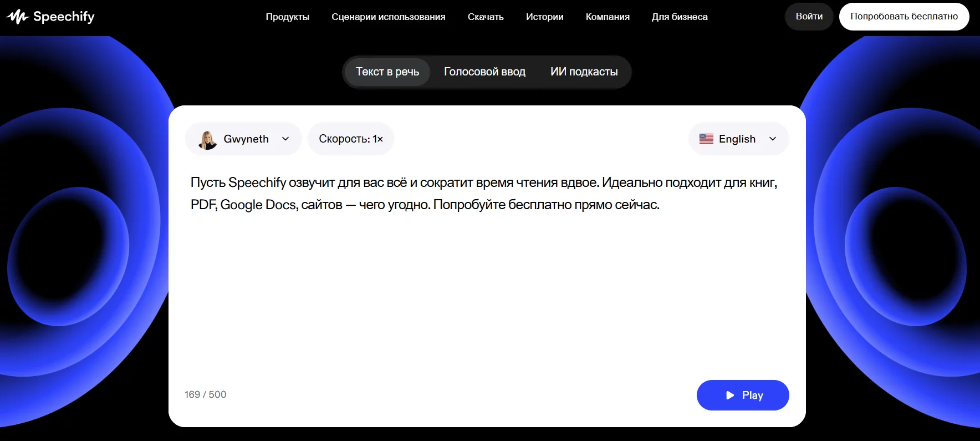Click the Попробовать бесплатно button
980x441 pixels.
(x=904, y=17)
